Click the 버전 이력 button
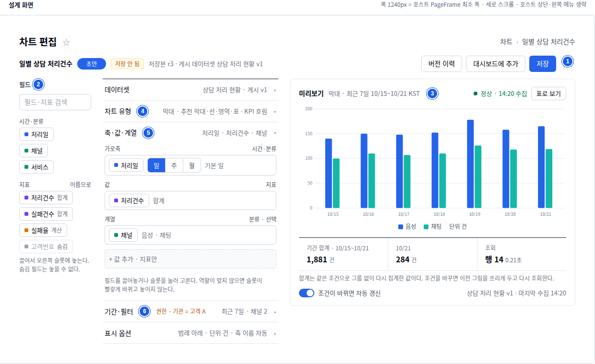This screenshot has height=364, width=595. pyautogui.click(x=441, y=64)
